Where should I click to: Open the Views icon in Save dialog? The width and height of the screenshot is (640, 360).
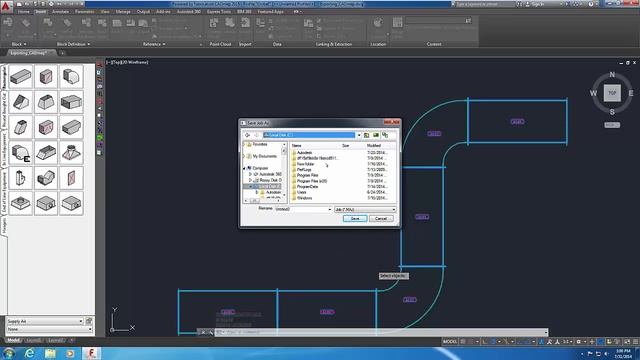coord(385,135)
